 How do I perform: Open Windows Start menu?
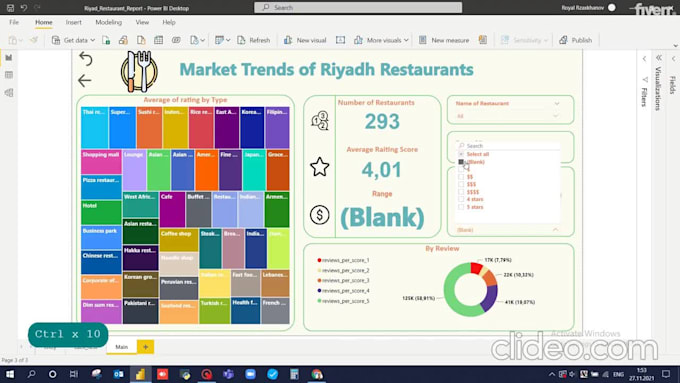(x=10, y=374)
